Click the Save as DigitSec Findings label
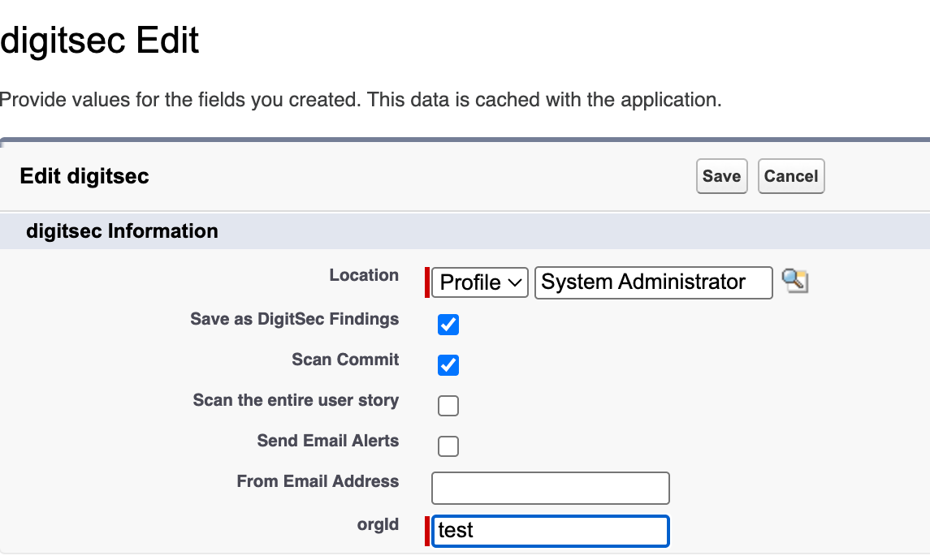The image size is (930, 560). (295, 319)
